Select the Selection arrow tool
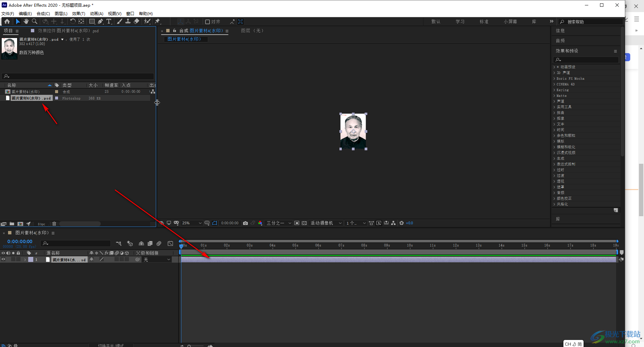This screenshot has height=347, width=644. (x=18, y=22)
